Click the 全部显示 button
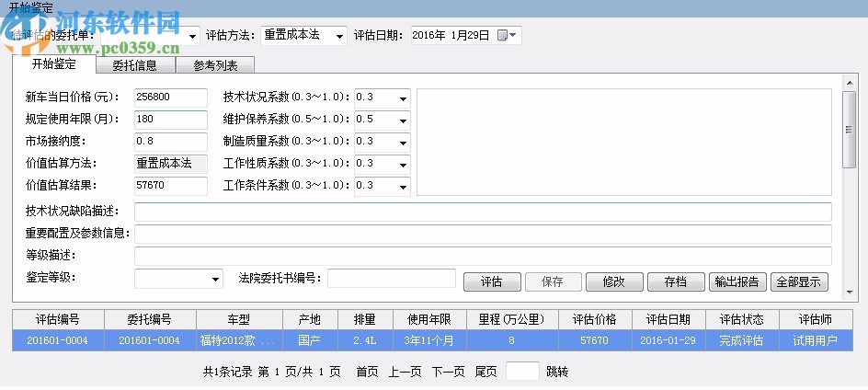This screenshot has height=390, width=868. click(x=799, y=282)
